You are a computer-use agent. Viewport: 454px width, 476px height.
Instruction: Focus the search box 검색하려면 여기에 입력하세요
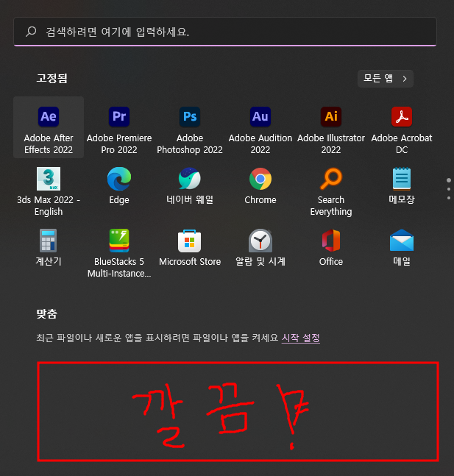pyautogui.click(x=225, y=32)
